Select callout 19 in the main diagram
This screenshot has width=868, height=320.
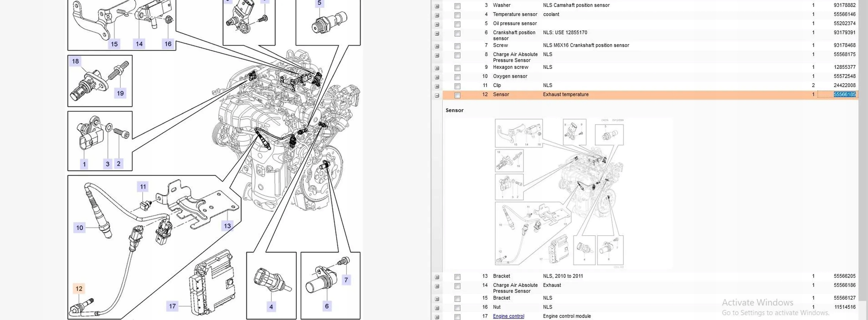coord(120,93)
